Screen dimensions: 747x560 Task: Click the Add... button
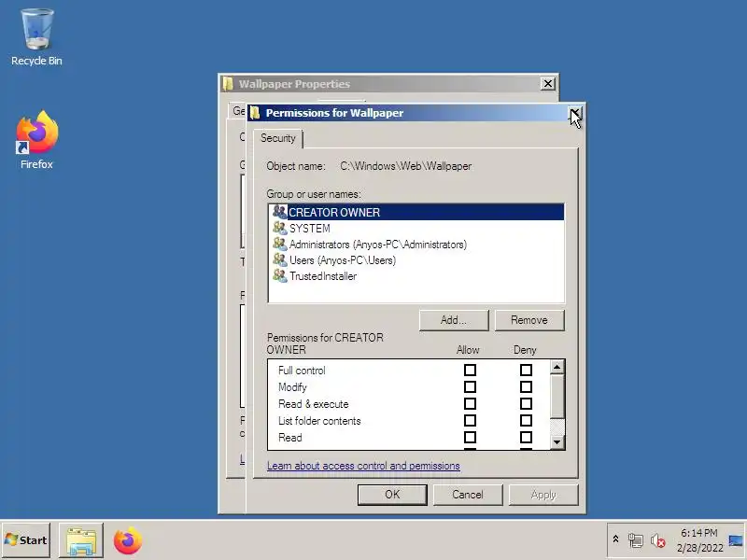click(454, 320)
